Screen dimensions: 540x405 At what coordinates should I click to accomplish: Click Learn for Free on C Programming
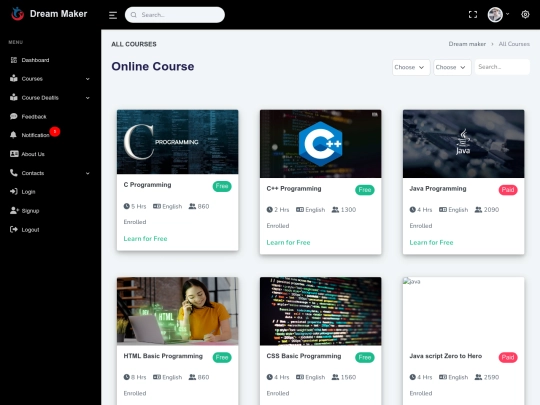[x=145, y=239]
